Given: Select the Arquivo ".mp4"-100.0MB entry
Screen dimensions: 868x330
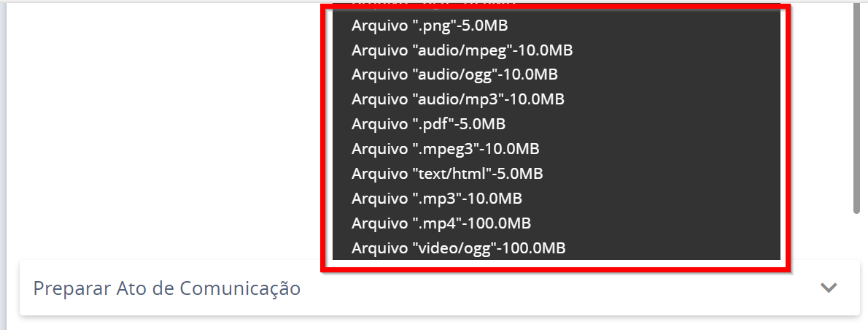Looking at the screenshot, I should (441, 223).
